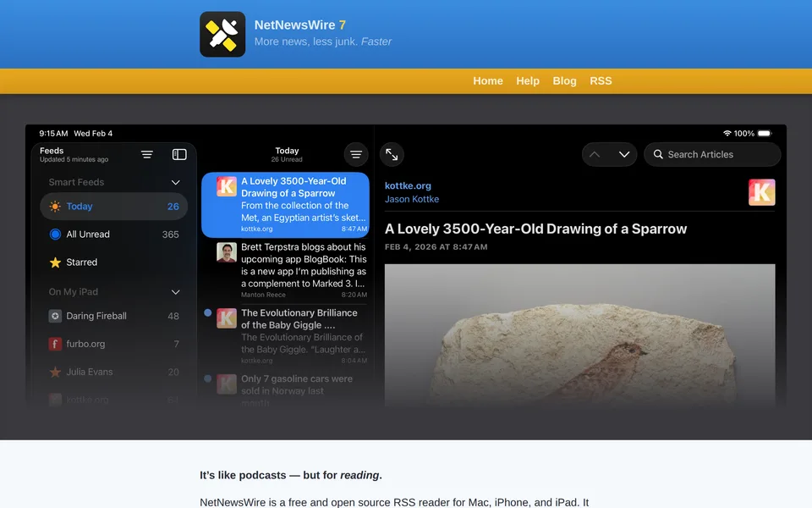Click the magnifying glass search icon
The width and height of the screenshot is (812, 508).
coord(658,154)
